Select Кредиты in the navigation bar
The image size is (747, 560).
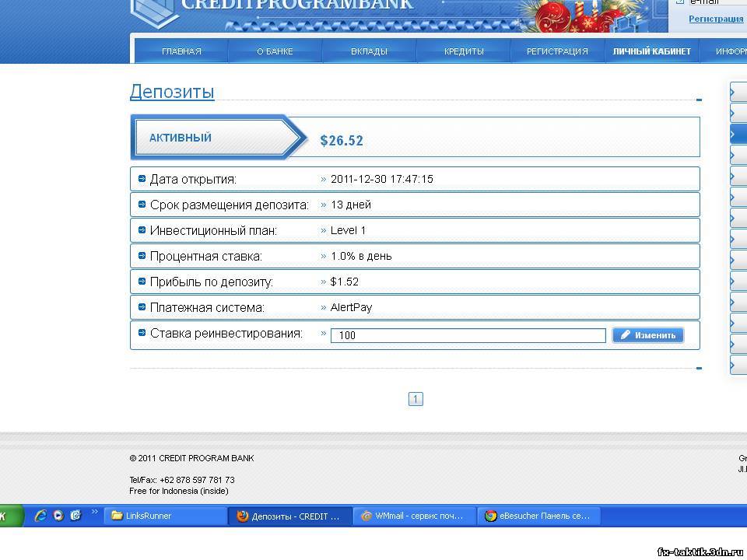click(x=464, y=51)
